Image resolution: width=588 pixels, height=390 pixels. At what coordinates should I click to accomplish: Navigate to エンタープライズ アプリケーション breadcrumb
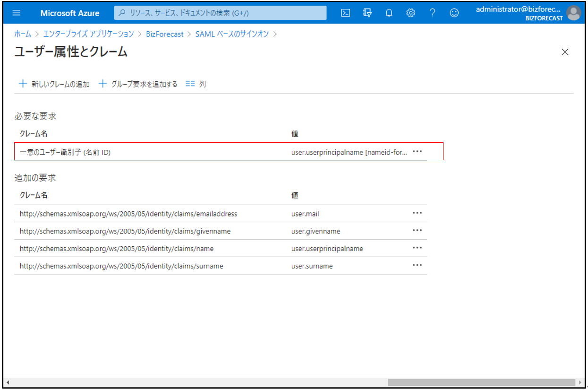[x=88, y=34]
